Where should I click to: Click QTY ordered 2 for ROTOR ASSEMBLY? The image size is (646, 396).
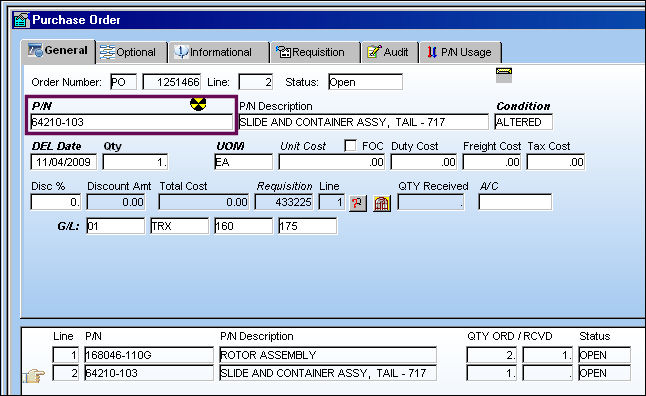tap(492, 355)
